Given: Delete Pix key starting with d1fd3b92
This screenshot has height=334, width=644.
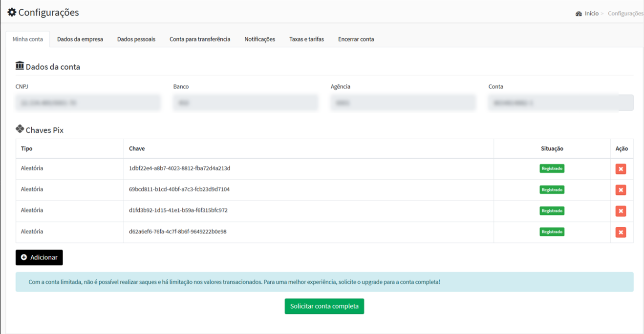Looking at the screenshot, I should coord(621,211).
